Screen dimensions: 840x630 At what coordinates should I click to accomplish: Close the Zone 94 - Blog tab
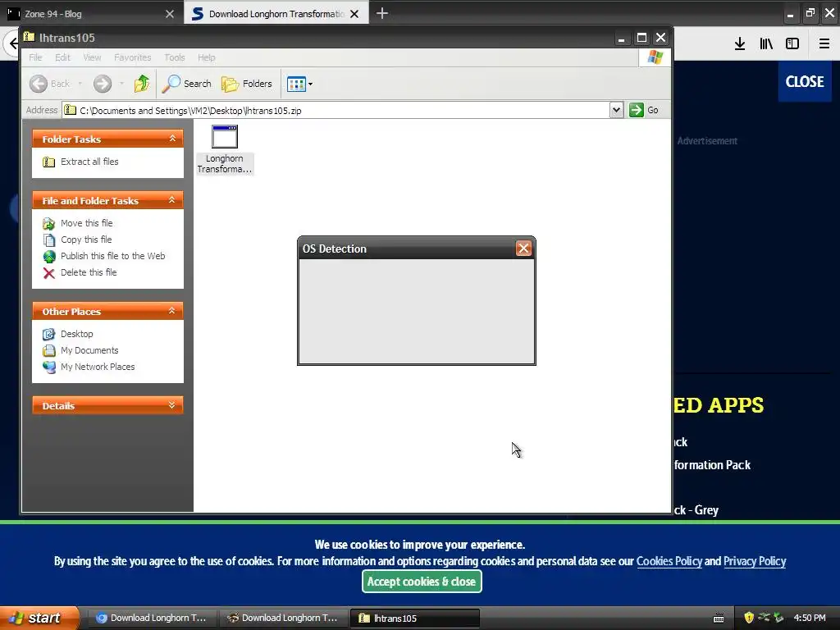[169, 14]
